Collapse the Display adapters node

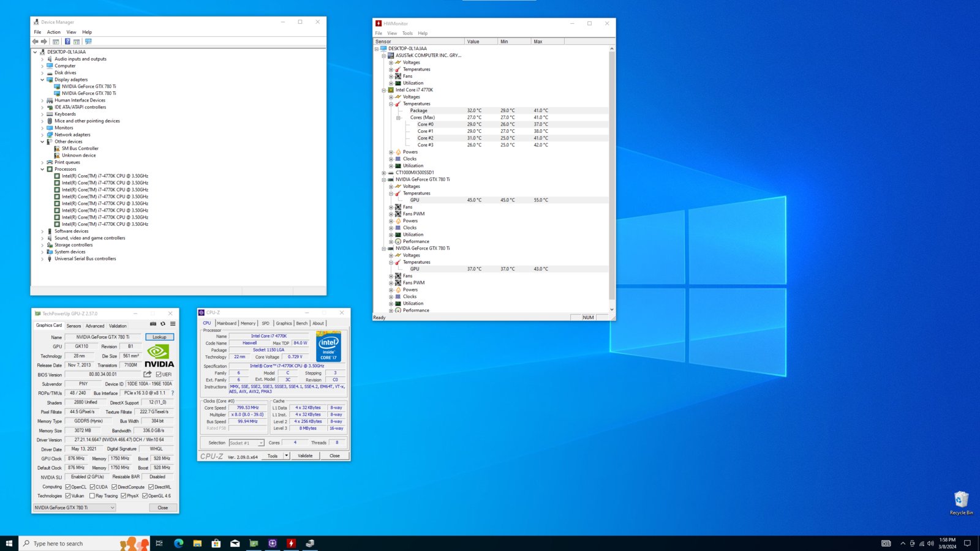click(x=42, y=80)
